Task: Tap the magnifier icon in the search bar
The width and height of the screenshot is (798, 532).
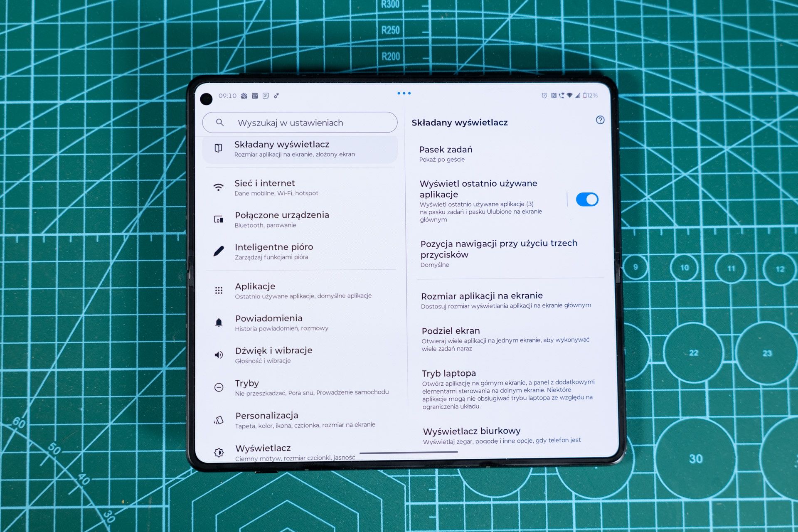Action: (x=220, y=122)
